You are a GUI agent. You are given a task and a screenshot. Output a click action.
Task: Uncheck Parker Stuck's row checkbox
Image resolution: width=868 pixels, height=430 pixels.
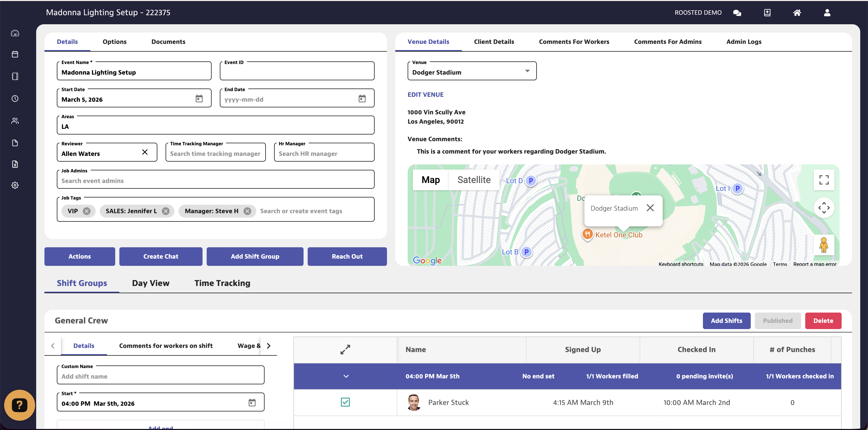[x=345, y=402]
